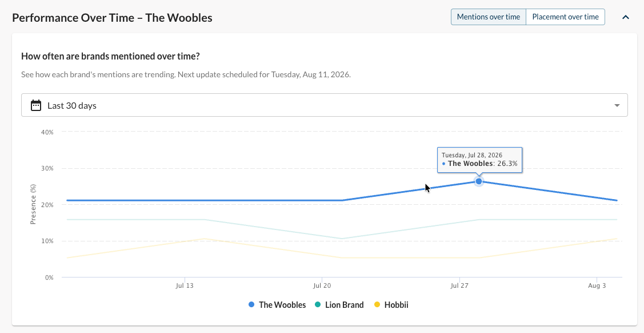
Task: Click the 20% y-axis label
Action: pyautogui.click(x=47, y=205)
